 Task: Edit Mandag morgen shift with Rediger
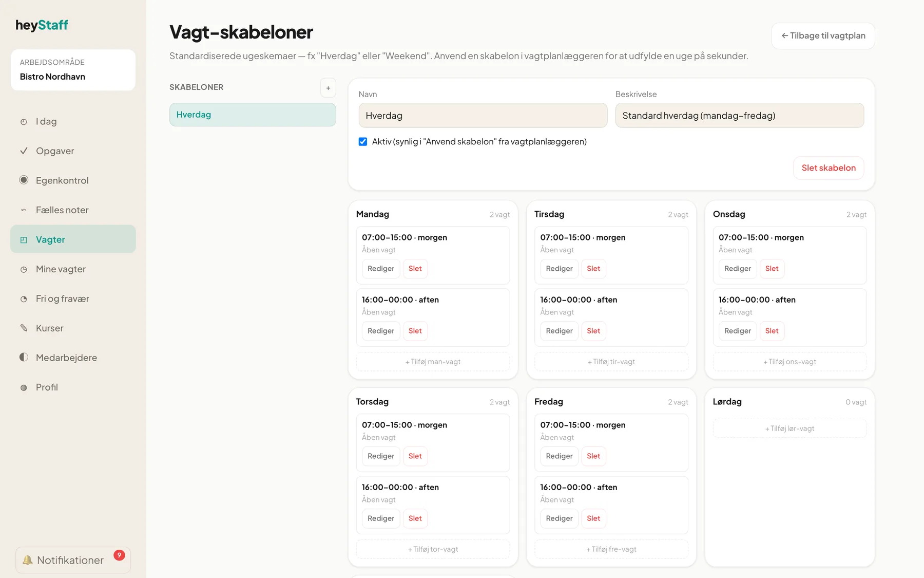coord(381,269)
